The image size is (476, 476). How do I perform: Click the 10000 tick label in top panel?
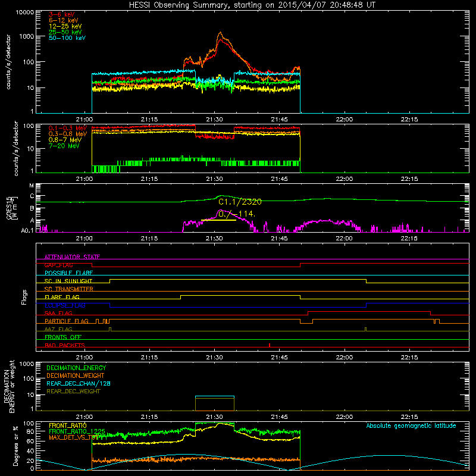25,12
